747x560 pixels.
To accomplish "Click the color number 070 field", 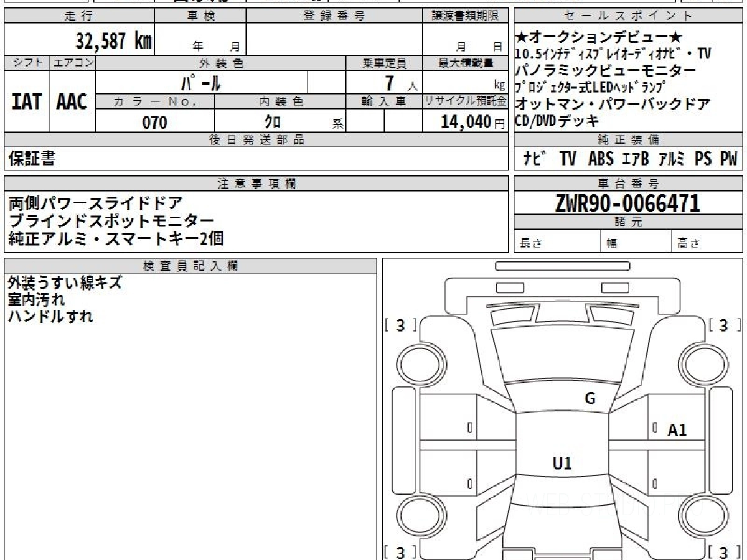I will click(x=155, y=122).
